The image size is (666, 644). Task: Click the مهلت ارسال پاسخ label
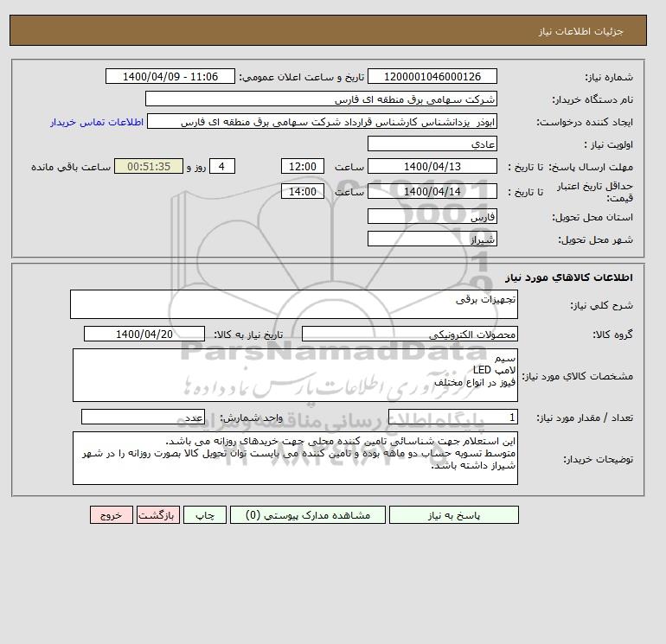click(x=591, y=167)
